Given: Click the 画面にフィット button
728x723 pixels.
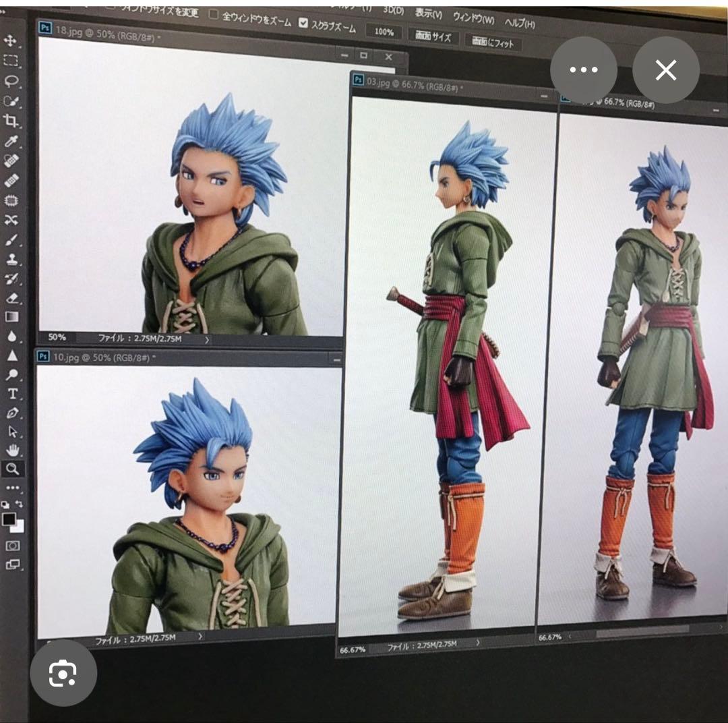Looking at the screenshot, I should point(493,43).
